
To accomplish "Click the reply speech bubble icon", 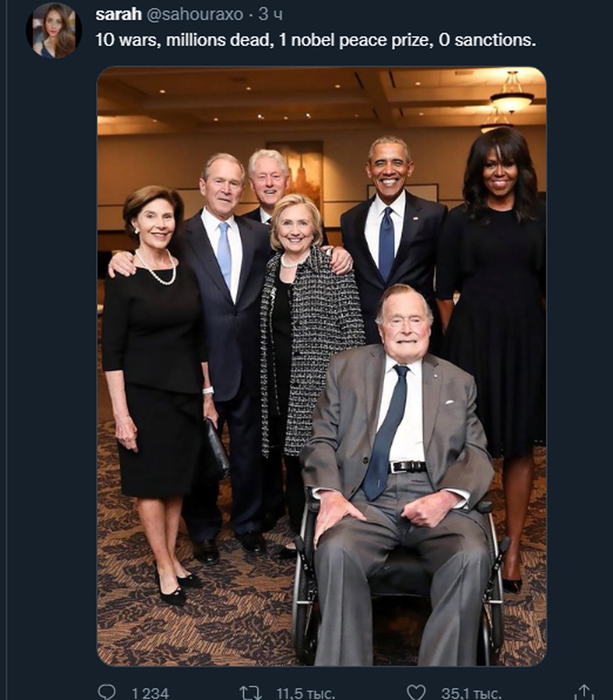I will tap(107, 692).
